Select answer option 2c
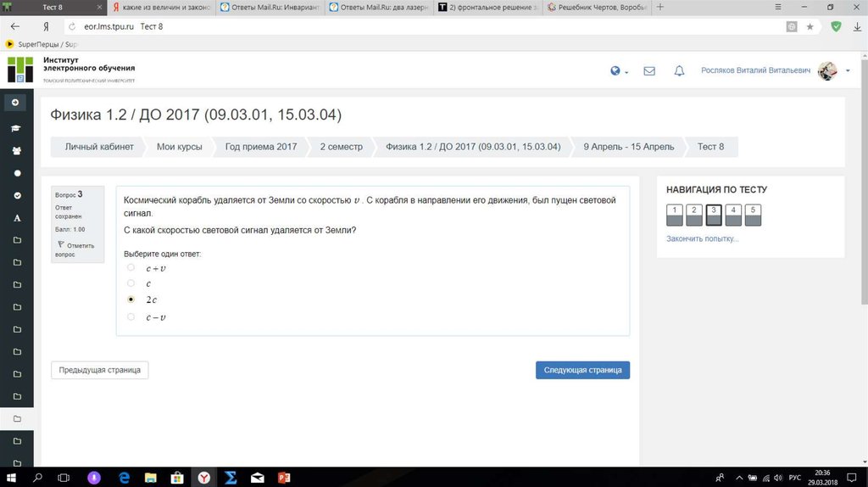The height and width of the screenshot is (487, 868). click(x=131, y=299)
